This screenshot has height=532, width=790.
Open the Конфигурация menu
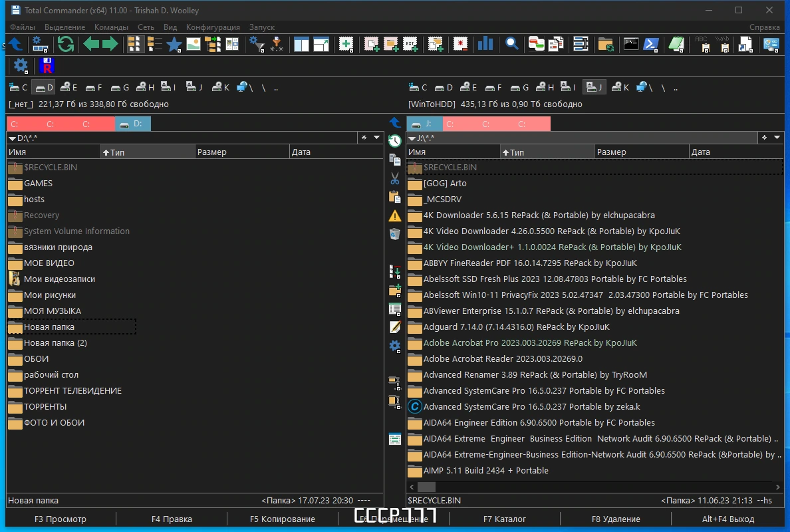tap(213, 27)
